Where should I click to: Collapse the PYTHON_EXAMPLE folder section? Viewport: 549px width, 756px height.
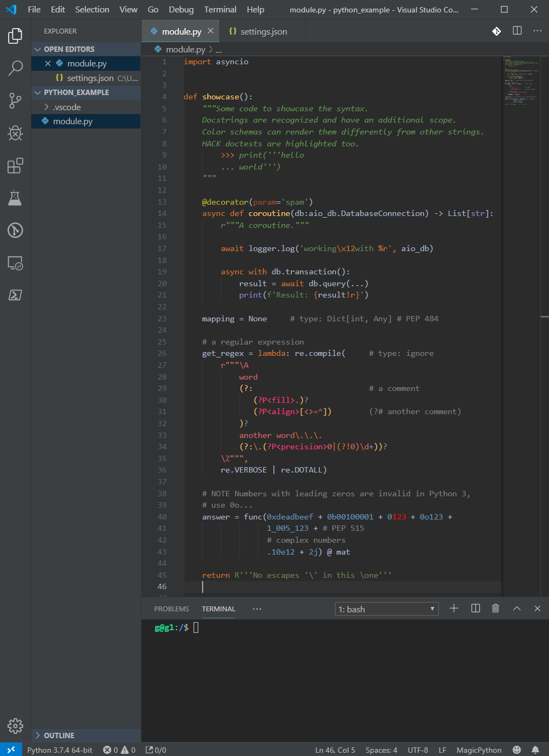(38, 92)
